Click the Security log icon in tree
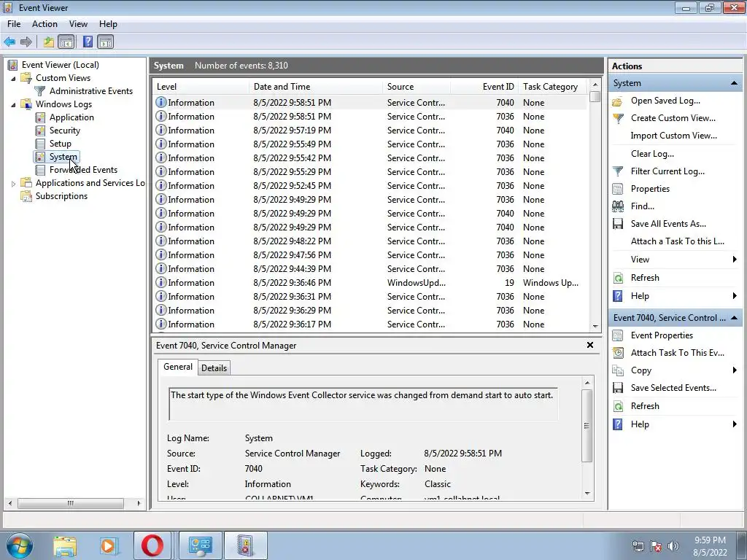747x560 pixels. point(41,131)
